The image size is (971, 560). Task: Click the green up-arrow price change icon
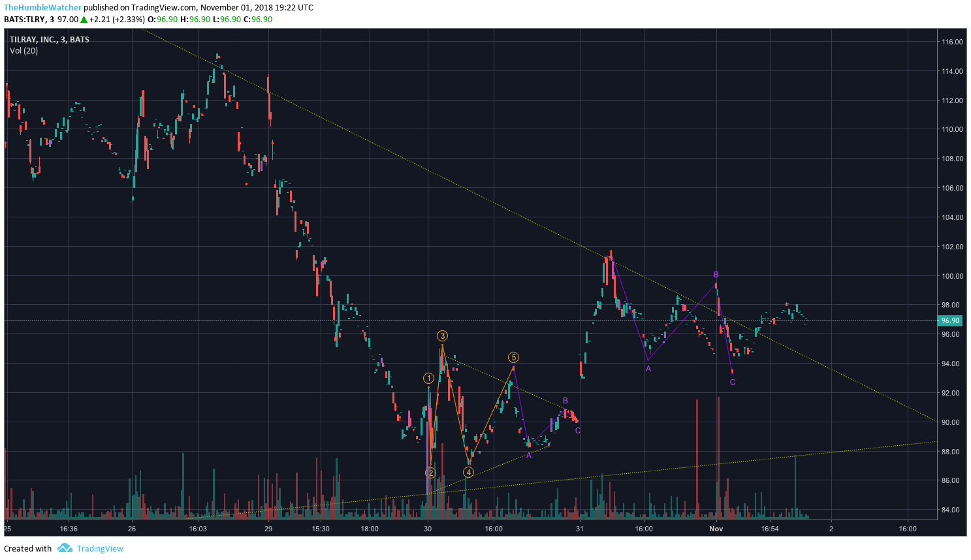84,20
